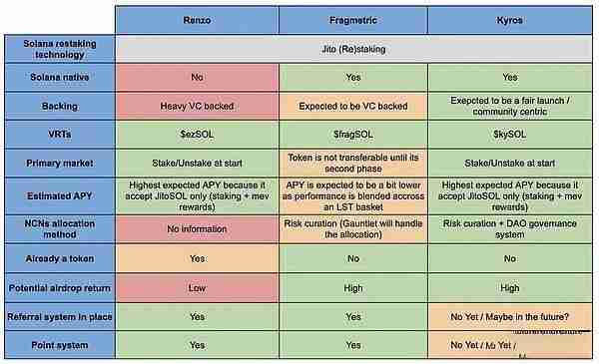Screen dimensions: 599x364
Task: Click the $ezSOL cell
Action: [x=197, y=135]
